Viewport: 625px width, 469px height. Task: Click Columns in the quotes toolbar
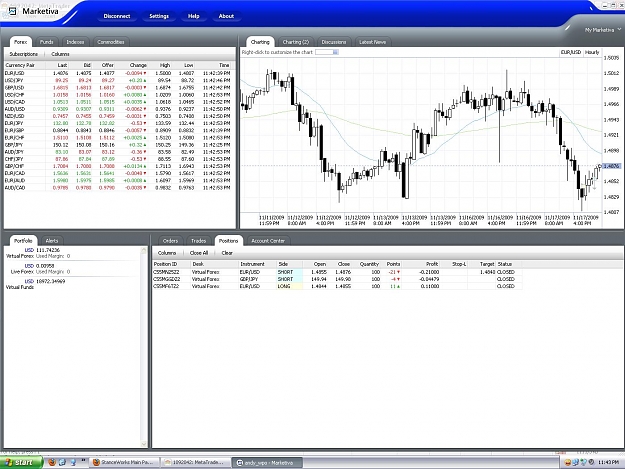click(60, 54)
